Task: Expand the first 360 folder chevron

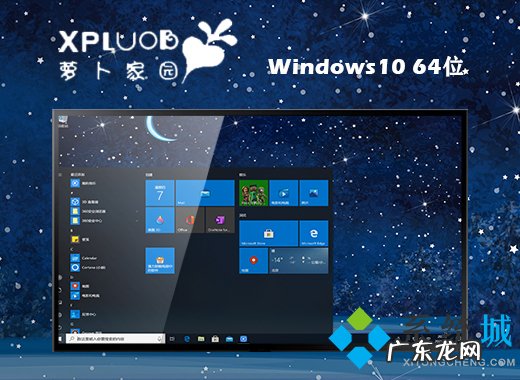Action: [137, 211]
